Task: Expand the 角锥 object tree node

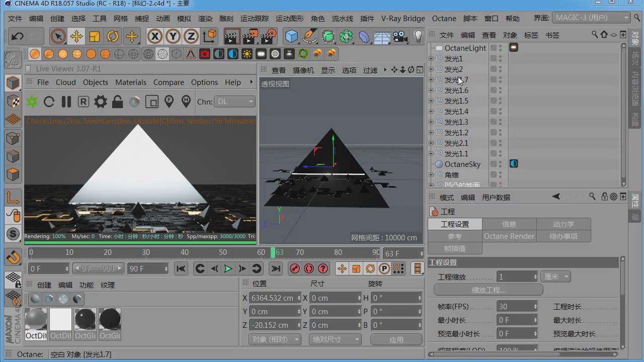Action: point(431,175)
